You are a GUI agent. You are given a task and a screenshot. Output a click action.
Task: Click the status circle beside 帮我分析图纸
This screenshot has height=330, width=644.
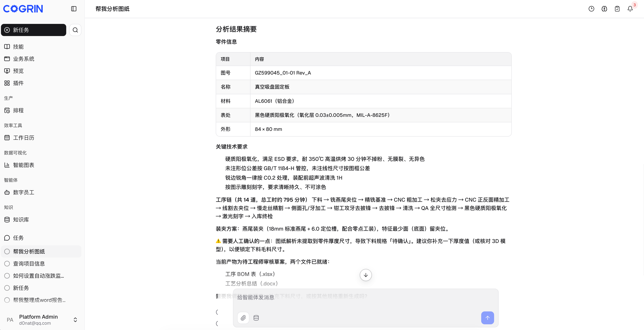point(7,251)
